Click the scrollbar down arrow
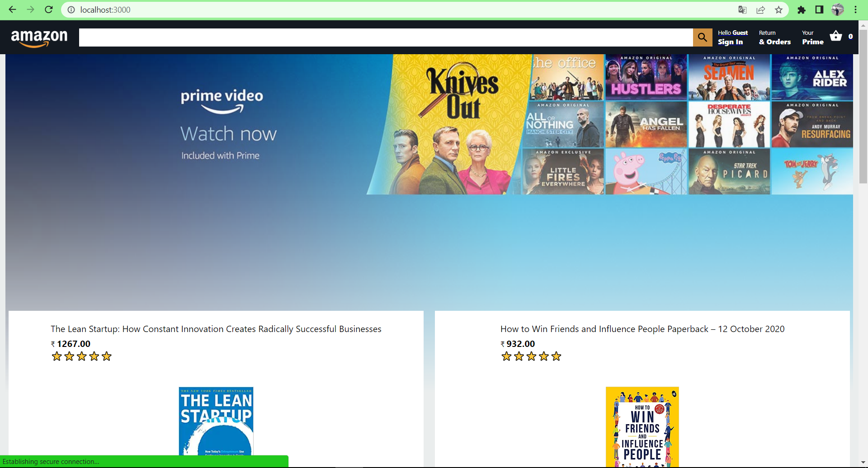 click(863, 463)
